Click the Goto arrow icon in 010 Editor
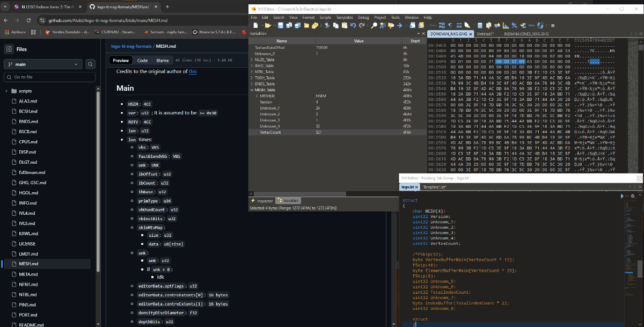 pos(400,25)
